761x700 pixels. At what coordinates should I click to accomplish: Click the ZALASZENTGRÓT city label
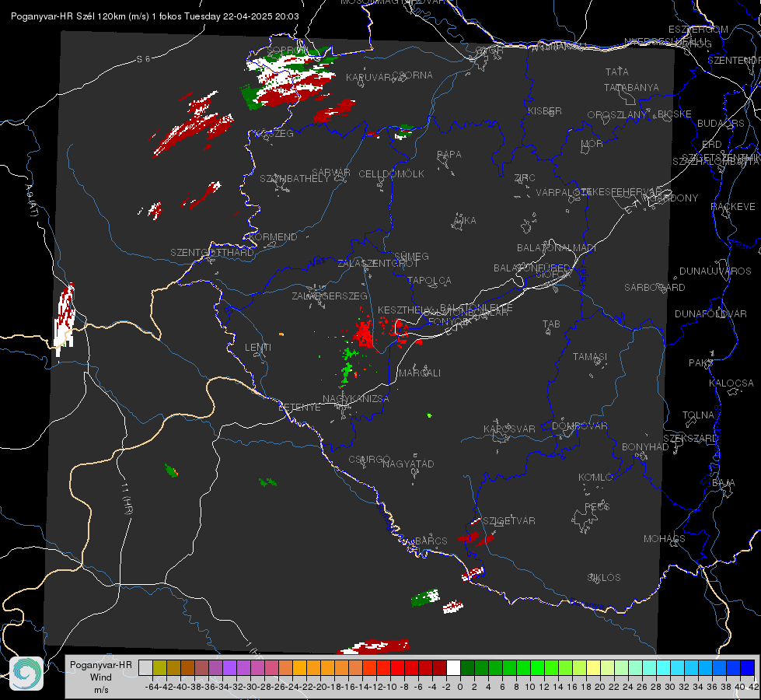pos(378,264)
